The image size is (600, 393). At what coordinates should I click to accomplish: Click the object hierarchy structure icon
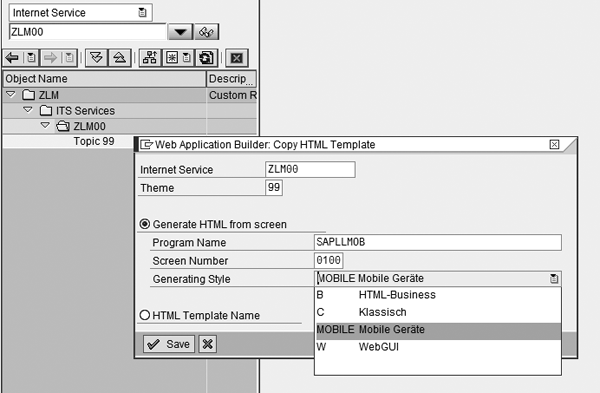[x=150, y=58]
